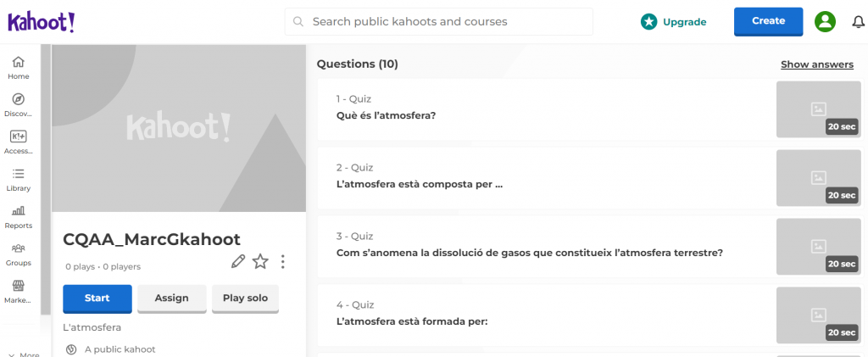This screenshot has width=868, height=357.
Task: Open Library in the sidebar
Action: (18, 179)
